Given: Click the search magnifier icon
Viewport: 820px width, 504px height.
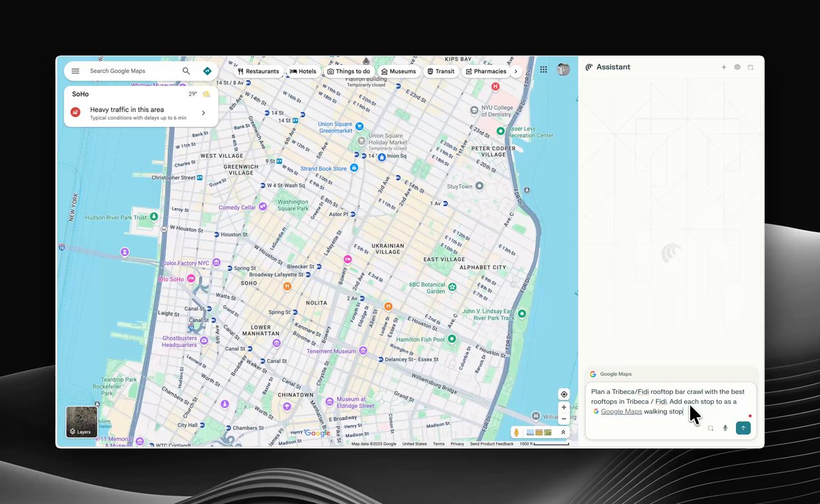Looking at the screenshot, I should 186,71.
